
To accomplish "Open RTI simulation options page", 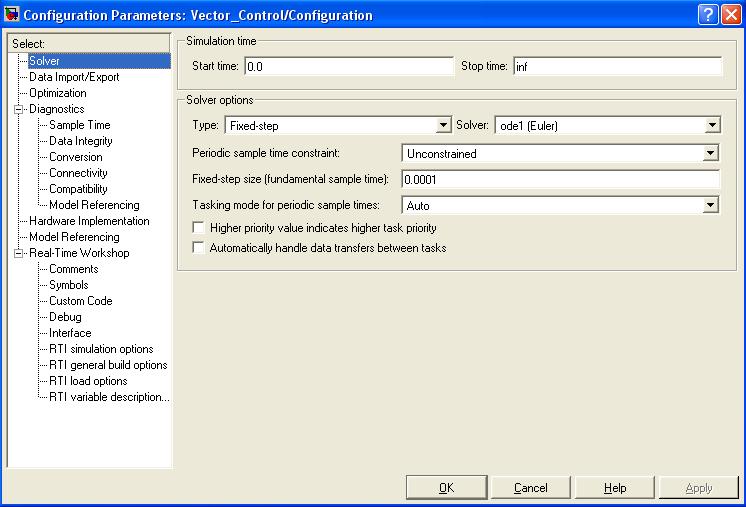I will click(101, 349).
